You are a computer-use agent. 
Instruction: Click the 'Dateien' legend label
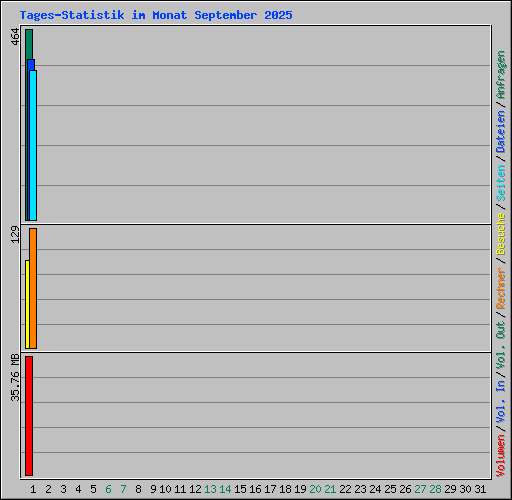point(501,132)
